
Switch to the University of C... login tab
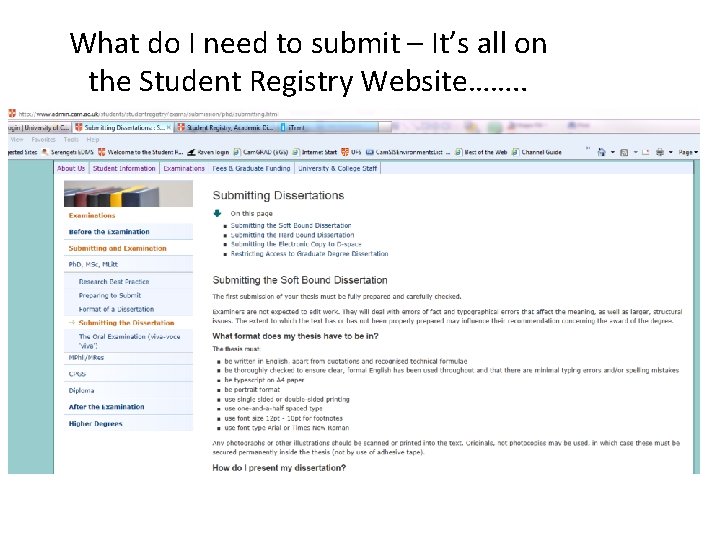coord(39,128)
